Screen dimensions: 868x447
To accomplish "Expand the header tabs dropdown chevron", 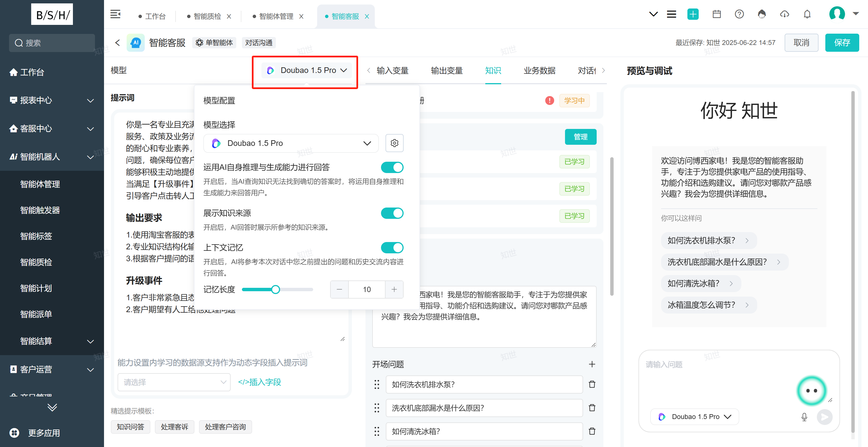I will pyautogui.click(x=653, y=14).
